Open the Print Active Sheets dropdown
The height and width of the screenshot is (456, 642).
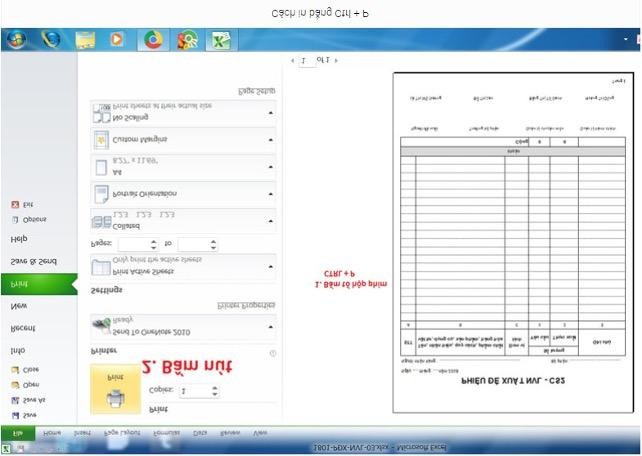[183, 267]
